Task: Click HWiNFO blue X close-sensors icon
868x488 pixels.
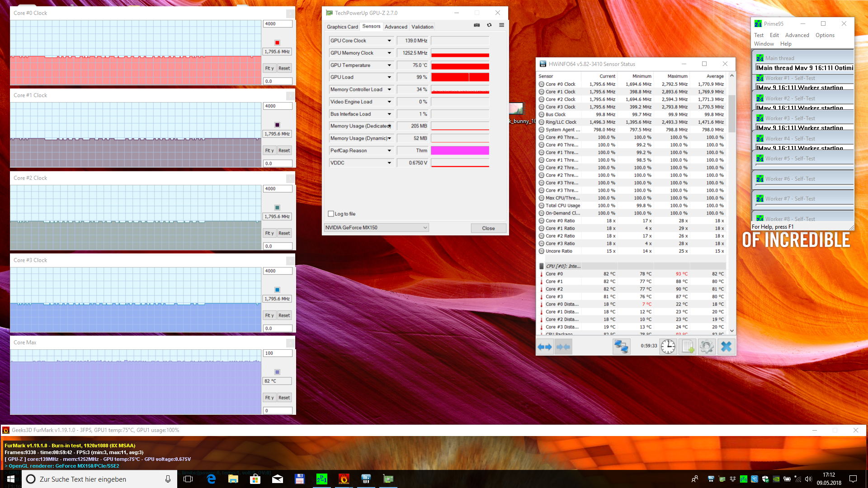Action: click(726, 347)
